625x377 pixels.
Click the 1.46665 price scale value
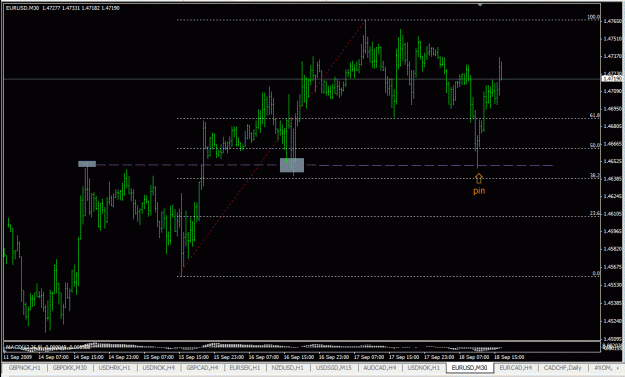(x=613, y=143)
